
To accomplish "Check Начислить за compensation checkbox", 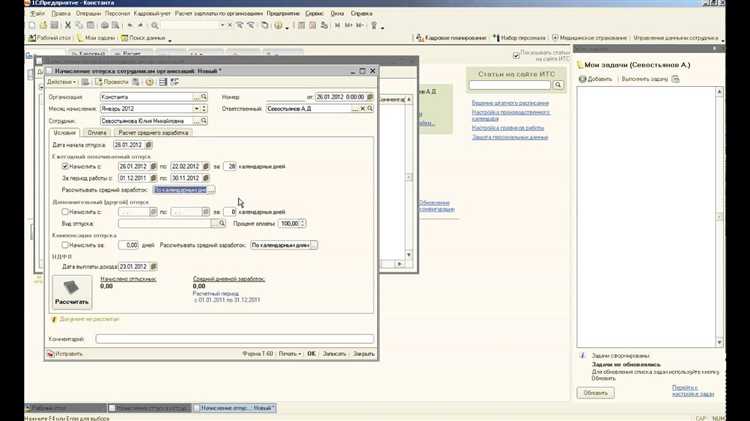I will pos(65,245).
